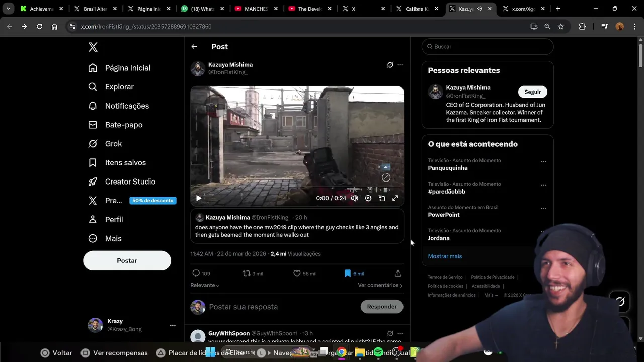The image size is (644, 362).
Task: Open #paredãobbb trending topic
Action: [447, 192]
